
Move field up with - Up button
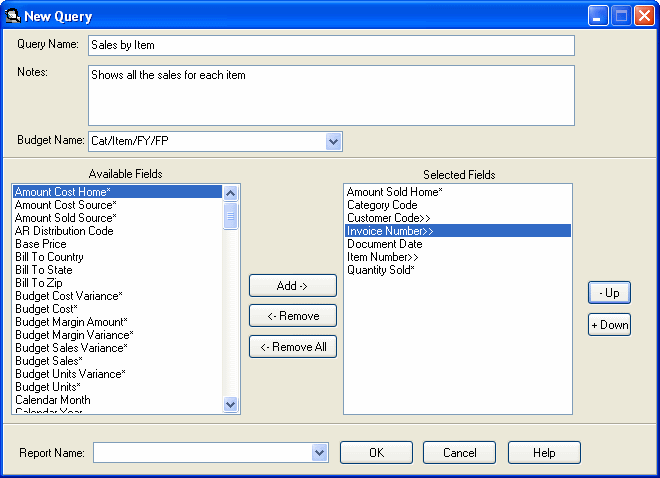(x=609, y=293)
